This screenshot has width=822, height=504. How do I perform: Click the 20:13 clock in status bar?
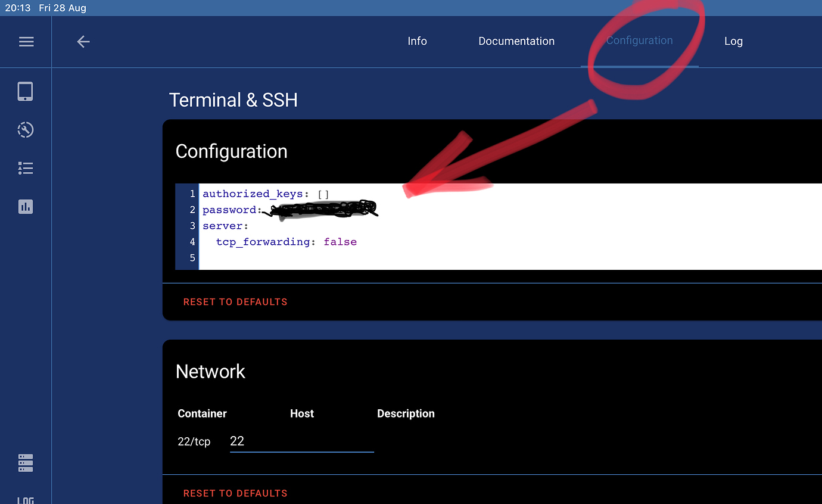pyautogui.click(x=18, y=8)
